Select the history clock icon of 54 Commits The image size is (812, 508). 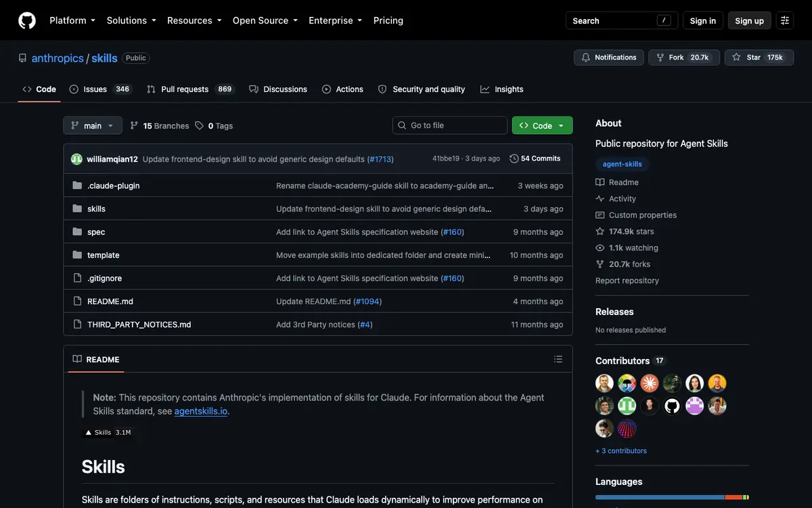(x=514, y=158)
